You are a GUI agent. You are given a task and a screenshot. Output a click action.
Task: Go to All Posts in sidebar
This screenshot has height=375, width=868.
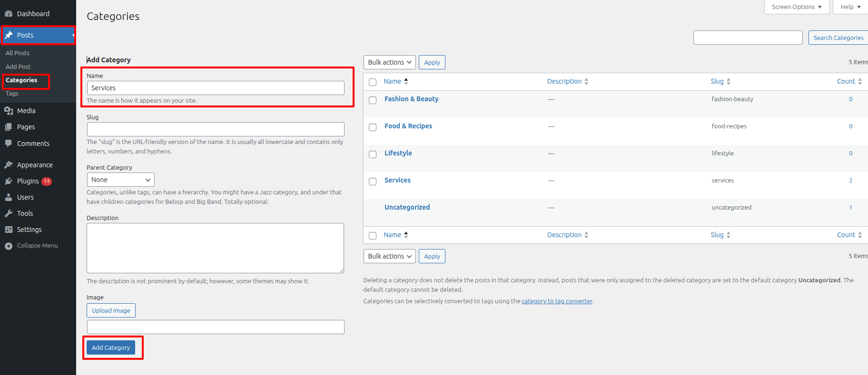18,53
